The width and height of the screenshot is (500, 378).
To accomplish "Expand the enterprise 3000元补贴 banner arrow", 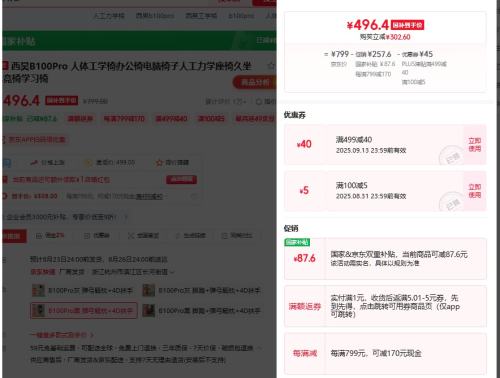I will tap(126, 217).
